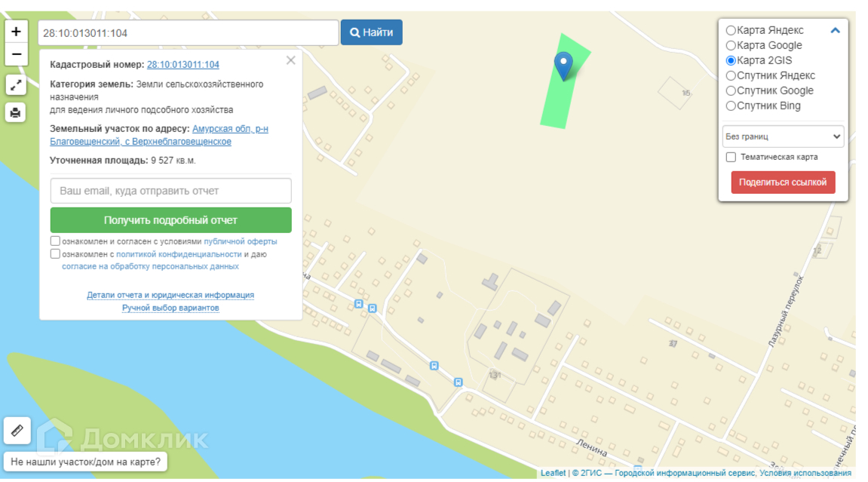Click the blue map marker pin
The width and height of the screenshot is (868, 482).
coord(563,66)
